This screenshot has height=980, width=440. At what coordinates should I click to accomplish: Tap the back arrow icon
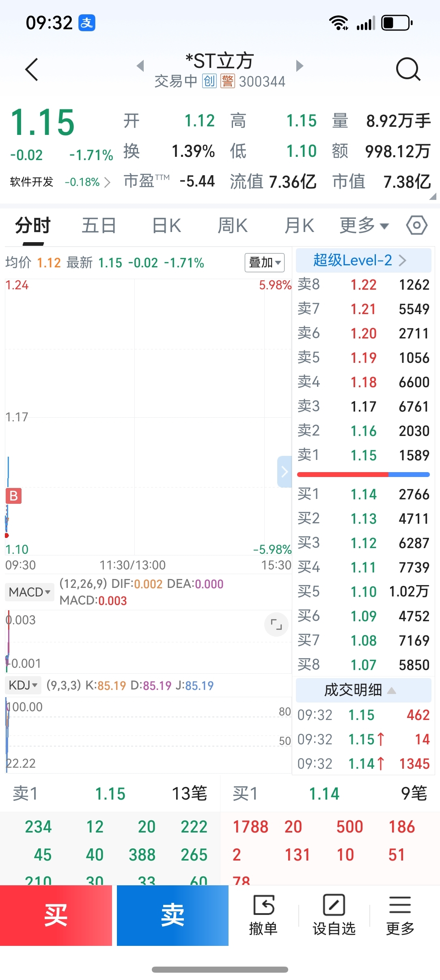pos(32,70)
